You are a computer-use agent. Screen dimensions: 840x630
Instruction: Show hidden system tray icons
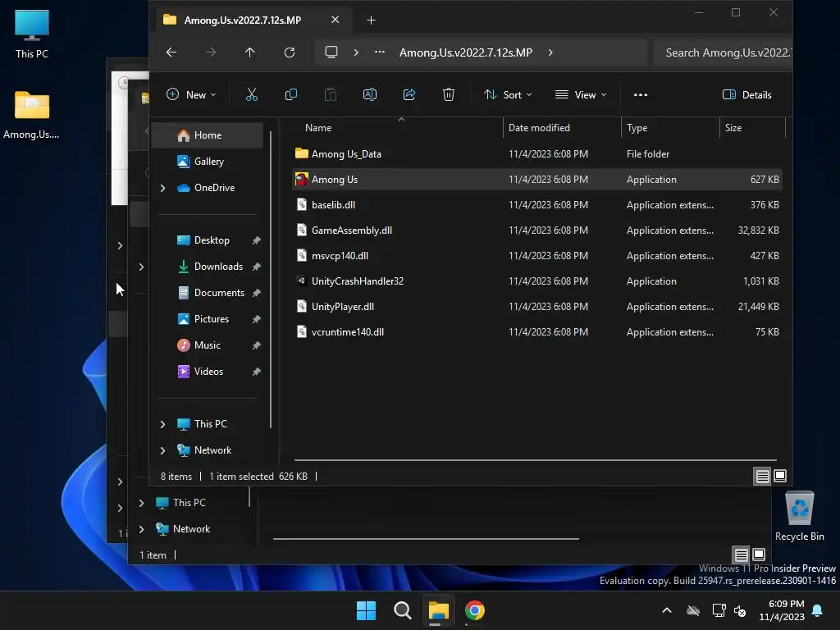pyautogui.click(x=667, y=610)
